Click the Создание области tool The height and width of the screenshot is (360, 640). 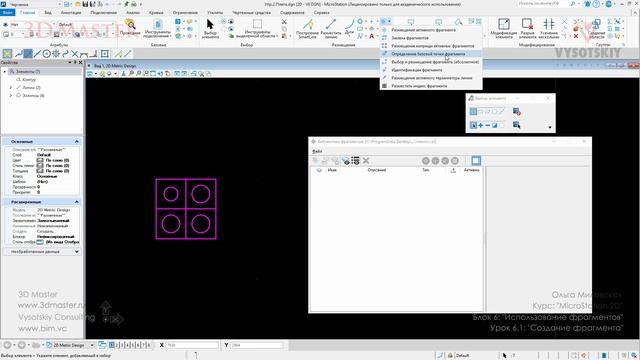[596, 29]
